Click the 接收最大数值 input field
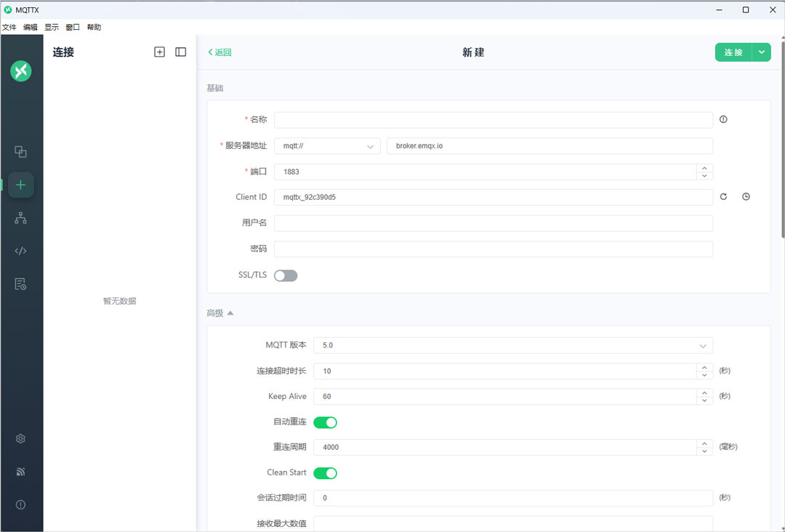Screen dimensions: 785x532 (513, 523)
